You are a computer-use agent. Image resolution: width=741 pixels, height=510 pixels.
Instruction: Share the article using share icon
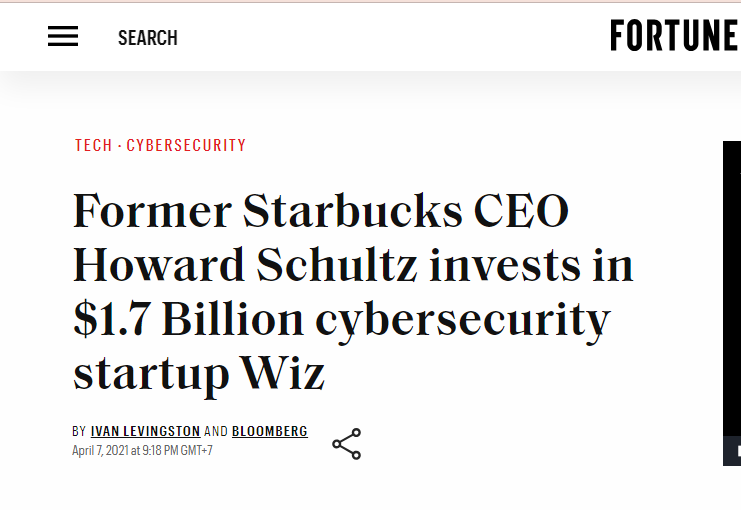coord(347,444)
